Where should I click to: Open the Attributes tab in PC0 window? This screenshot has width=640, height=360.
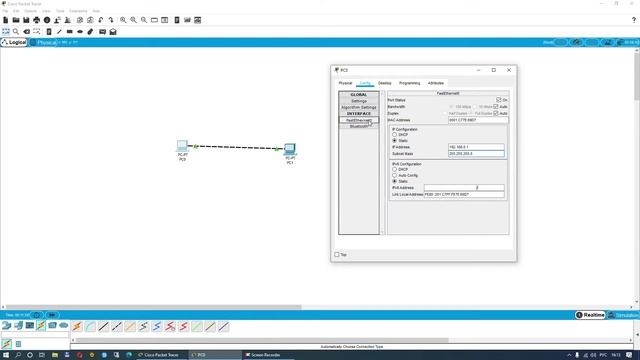click(x=436, y=83)
